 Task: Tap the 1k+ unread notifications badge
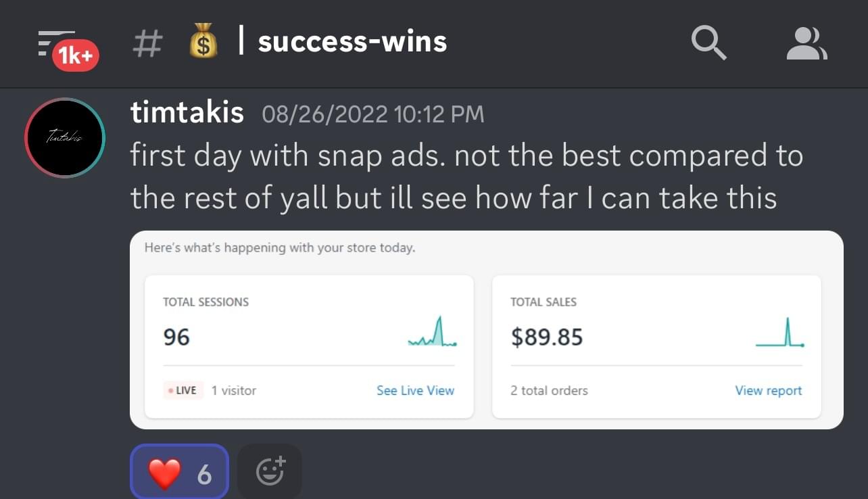click(x=76, y=56)
